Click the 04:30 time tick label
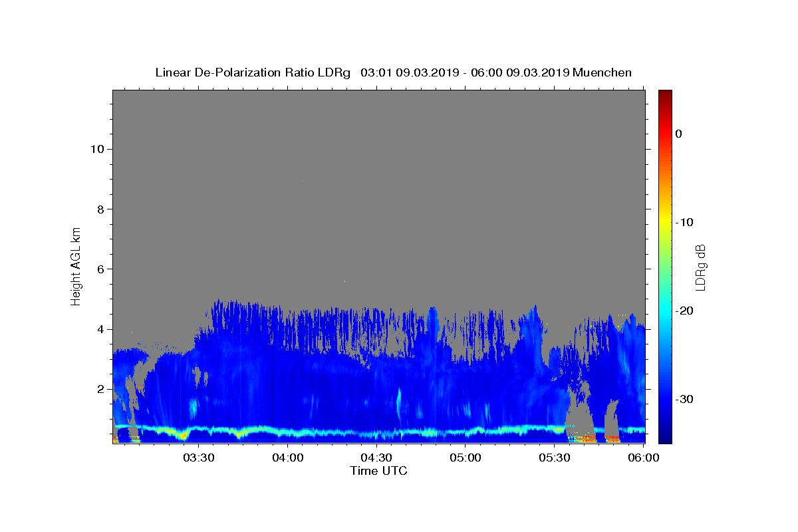The width and height of the screenshot is (798, 532). tap(376, 458)
